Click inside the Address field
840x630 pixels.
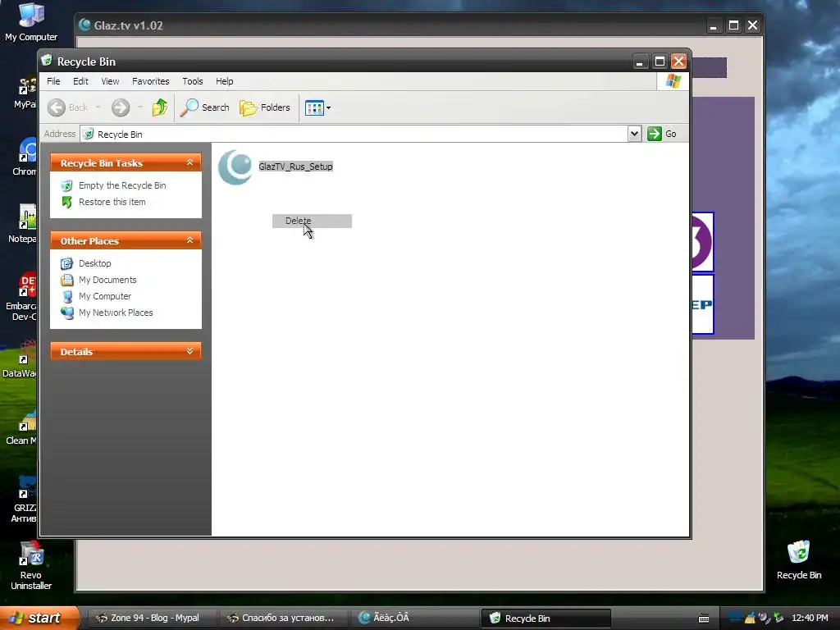(x=354, y=134)
